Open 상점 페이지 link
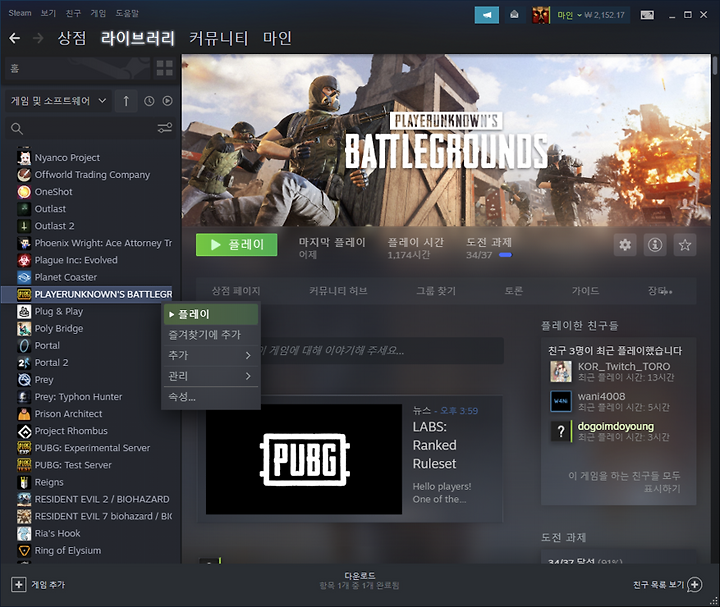 pos(236,291)
